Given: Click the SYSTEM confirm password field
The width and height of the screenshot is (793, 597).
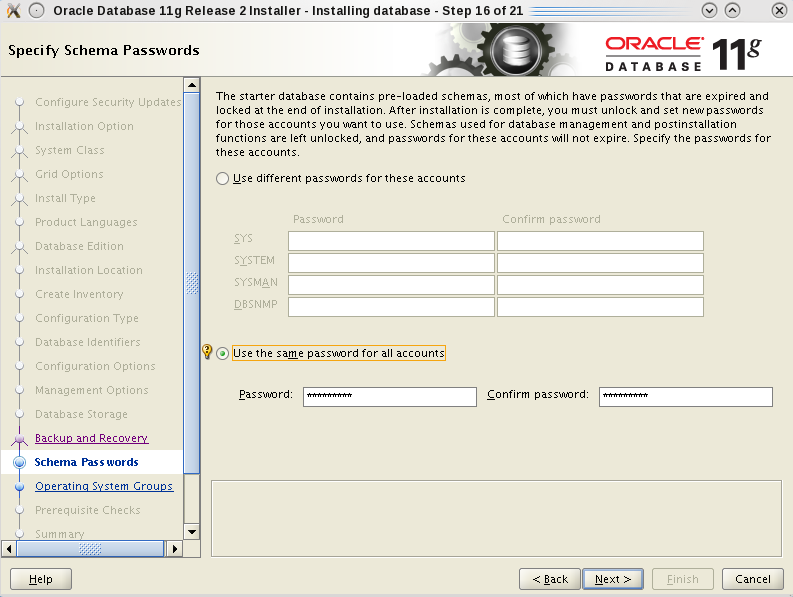Looking at the screenshot, I should pos(600,263).
